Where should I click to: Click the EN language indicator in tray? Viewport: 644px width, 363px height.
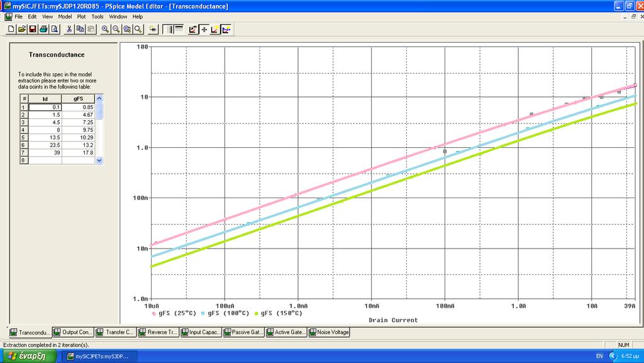pyautogui.click(x=599, y=356)
